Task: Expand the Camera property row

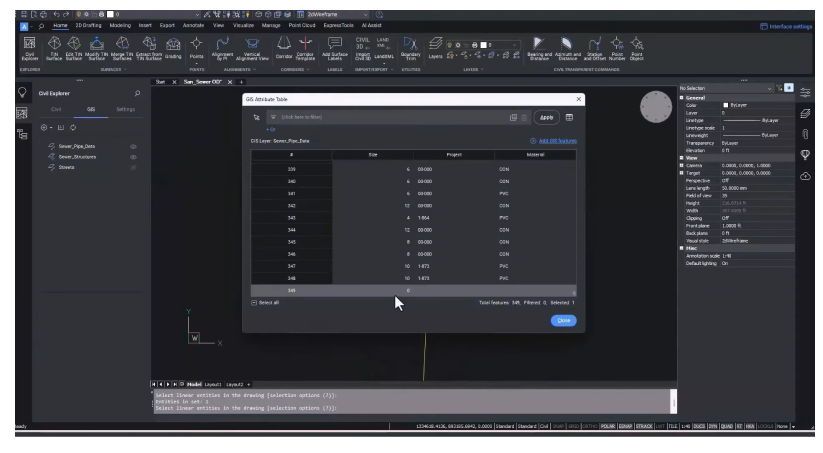Action: tap(682, 165)
